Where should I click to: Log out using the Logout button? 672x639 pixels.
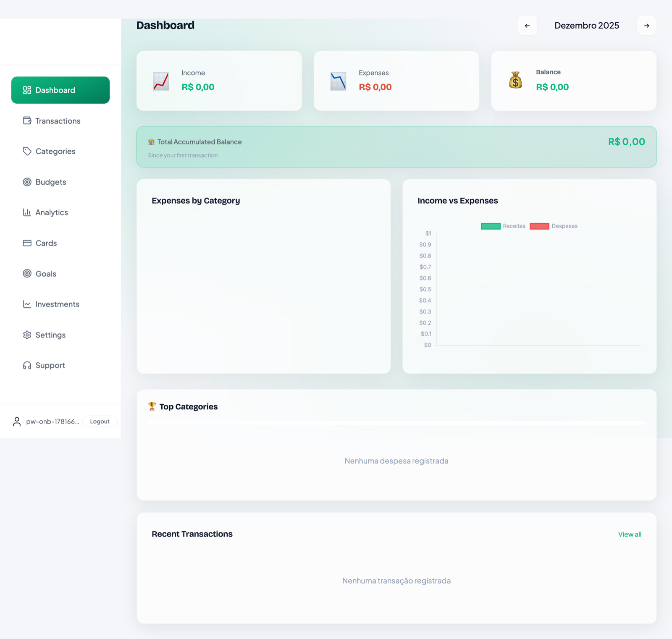coord(100,422)
